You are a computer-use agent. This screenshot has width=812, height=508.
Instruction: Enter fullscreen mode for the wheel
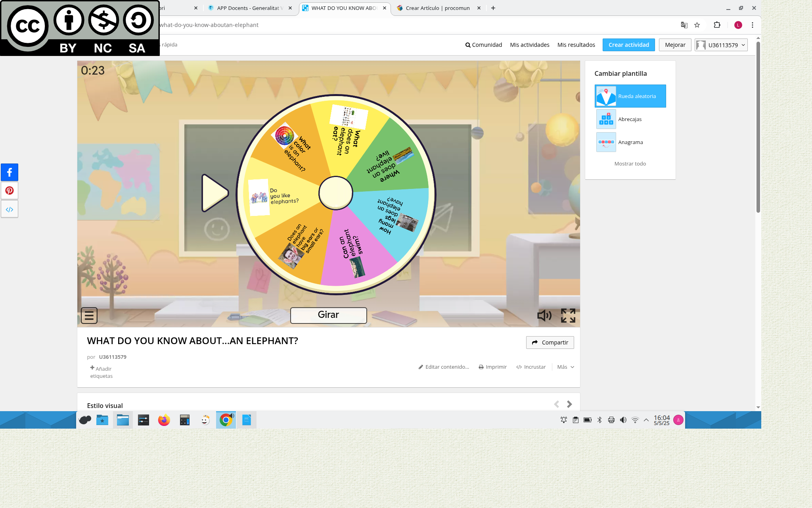click(x=568, y=316)
